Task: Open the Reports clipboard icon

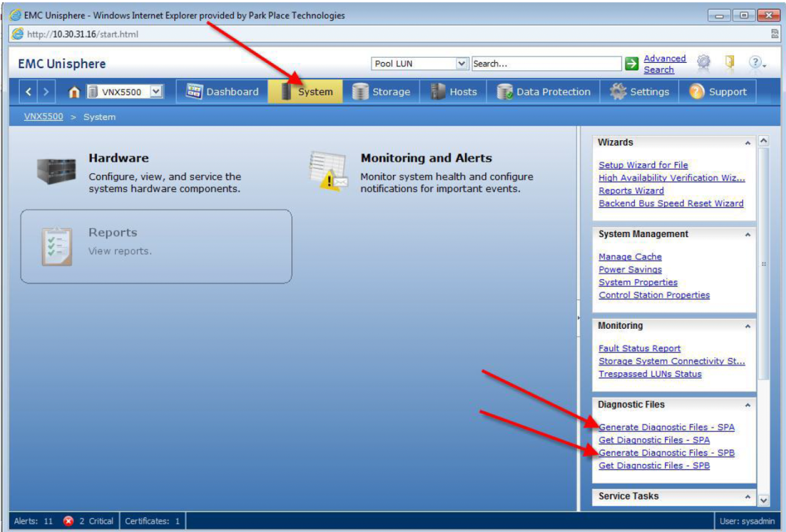Action: coord(56,246)
